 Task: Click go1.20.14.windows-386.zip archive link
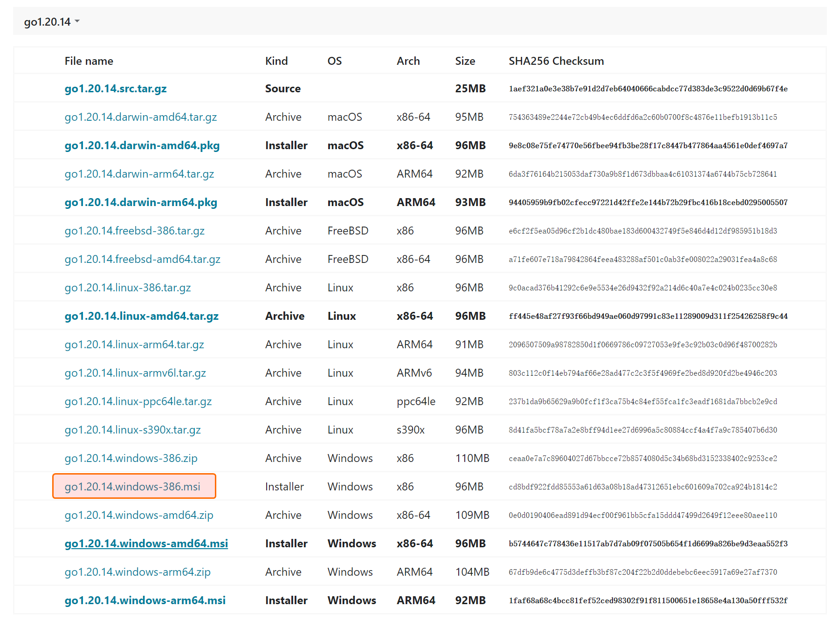click(131, 458)
